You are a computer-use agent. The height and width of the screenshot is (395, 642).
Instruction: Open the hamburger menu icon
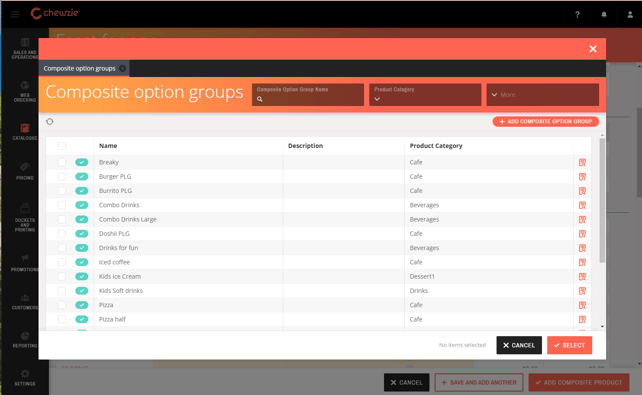[x=15, y=14]
